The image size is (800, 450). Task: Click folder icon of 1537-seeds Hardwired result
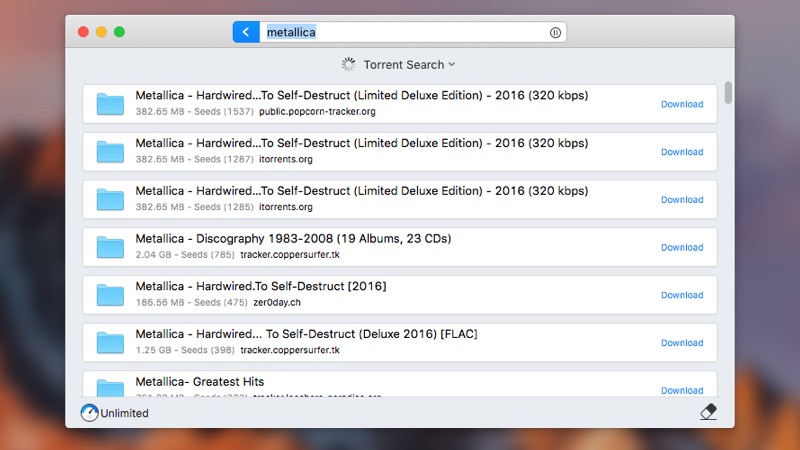110,104
